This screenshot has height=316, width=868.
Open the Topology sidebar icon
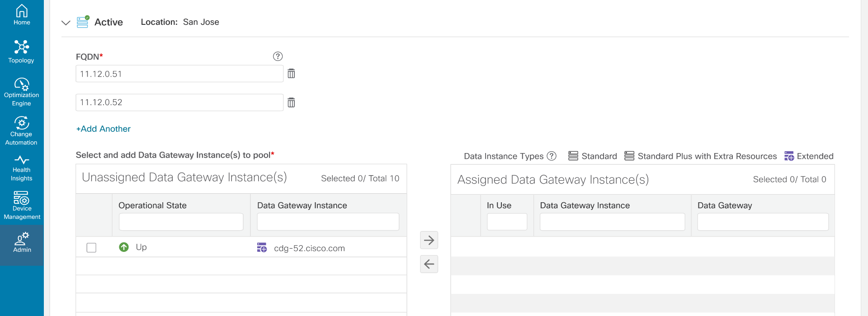[x=21, y=51]
